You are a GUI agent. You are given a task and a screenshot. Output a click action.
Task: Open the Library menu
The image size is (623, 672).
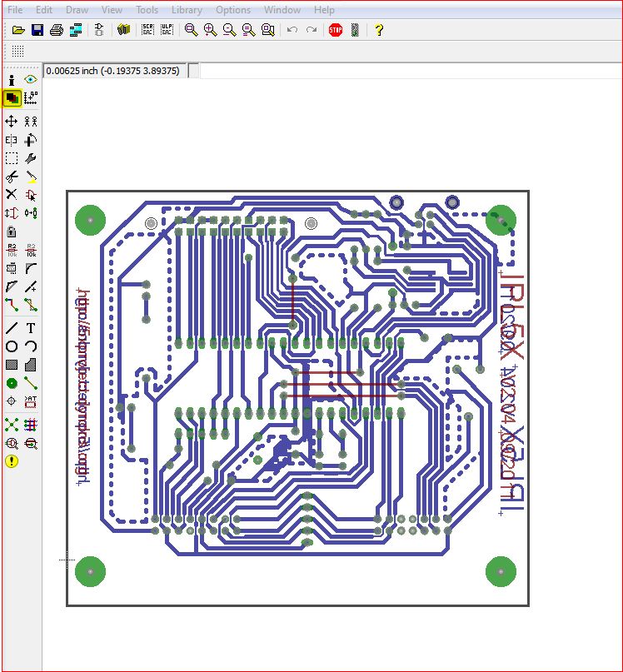click(187, 9)
